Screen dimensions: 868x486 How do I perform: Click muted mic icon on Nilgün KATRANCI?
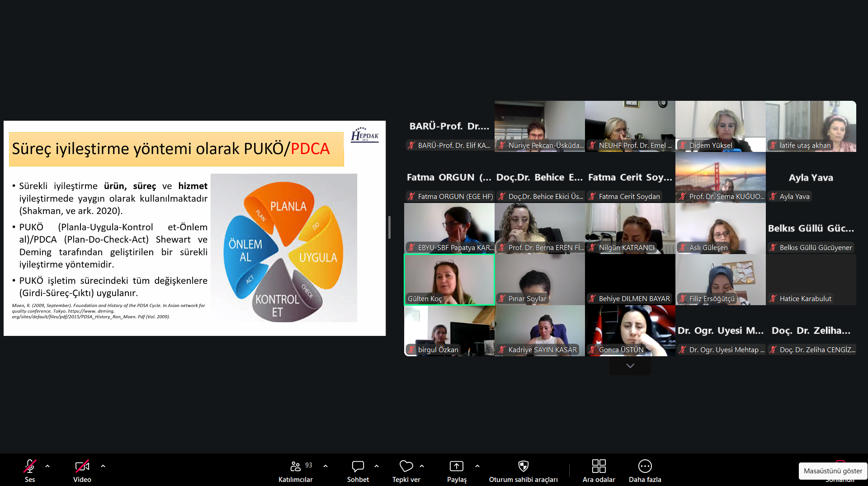pyautogui.click(x=592, y=248)
